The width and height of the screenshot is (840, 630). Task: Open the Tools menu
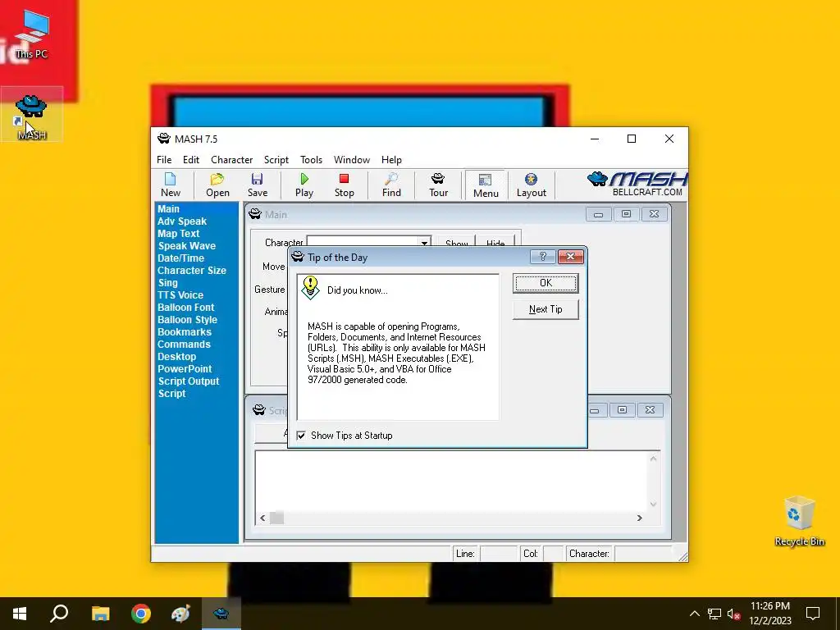(x=311, y=160)
